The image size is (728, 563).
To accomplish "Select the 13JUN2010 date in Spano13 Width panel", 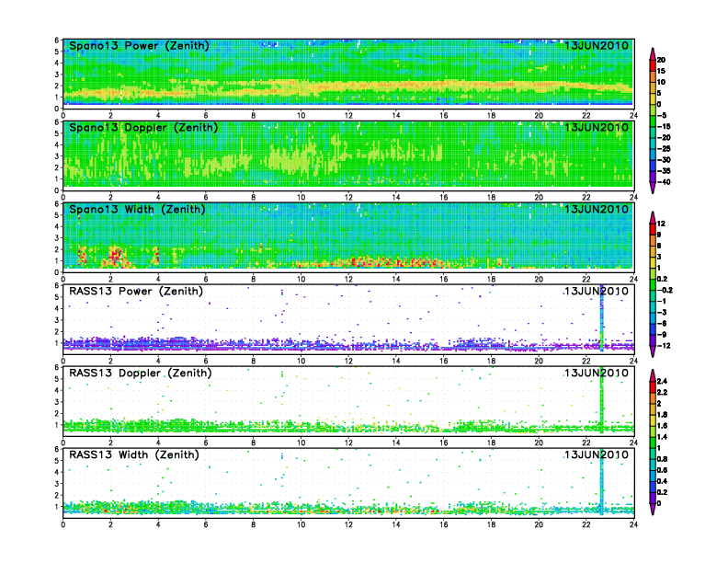I will [597, 209].
